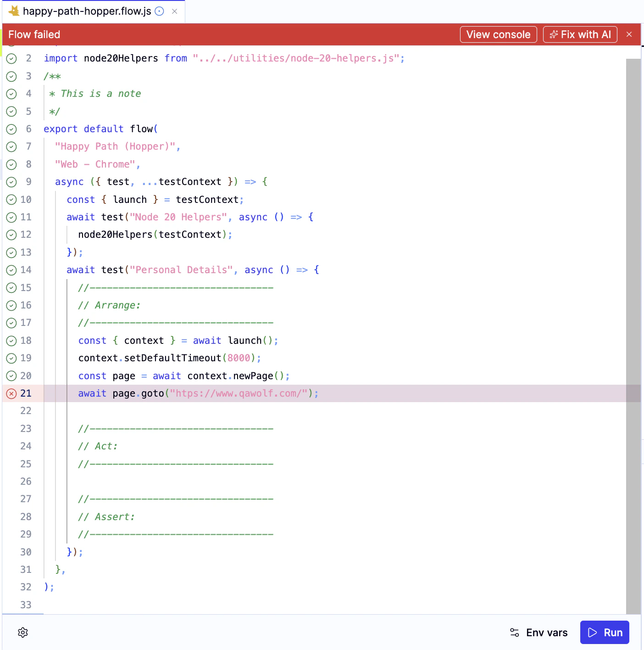Click the red error icon on line 21
The image size is (644, 650).
tap(11, 393)
